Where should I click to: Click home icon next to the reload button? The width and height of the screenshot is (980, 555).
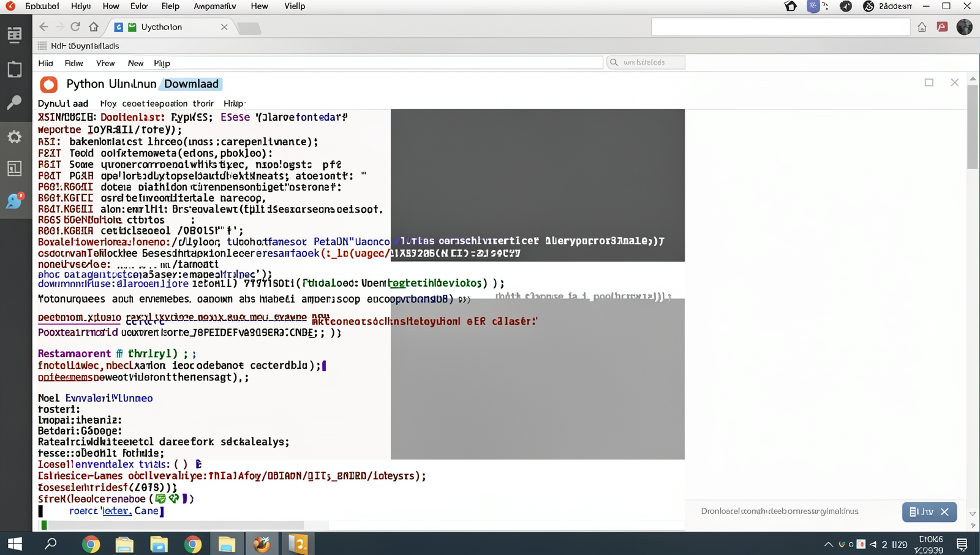click(x=94, y=27)
